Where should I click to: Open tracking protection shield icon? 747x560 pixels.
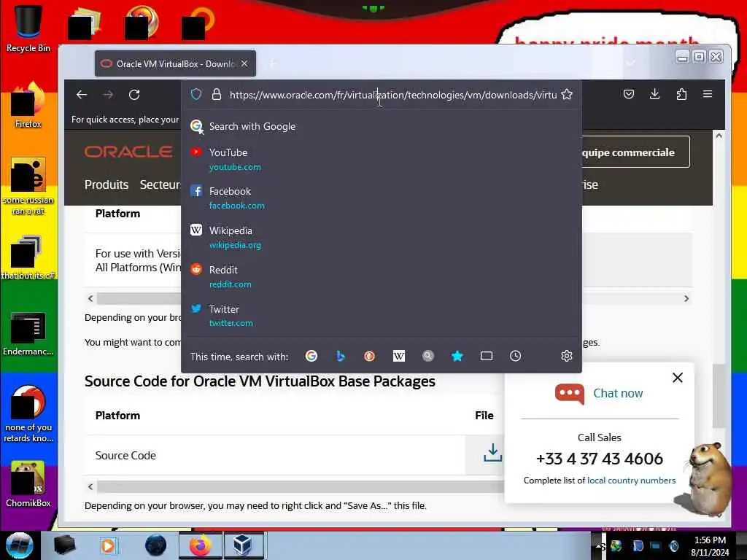click(x=196, y=94)
